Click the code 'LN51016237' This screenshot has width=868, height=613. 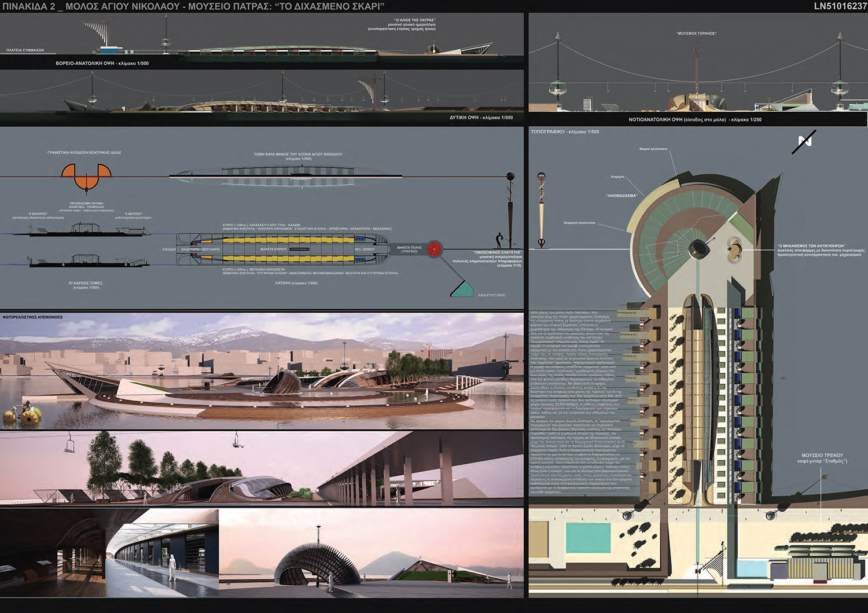[840, 6]
